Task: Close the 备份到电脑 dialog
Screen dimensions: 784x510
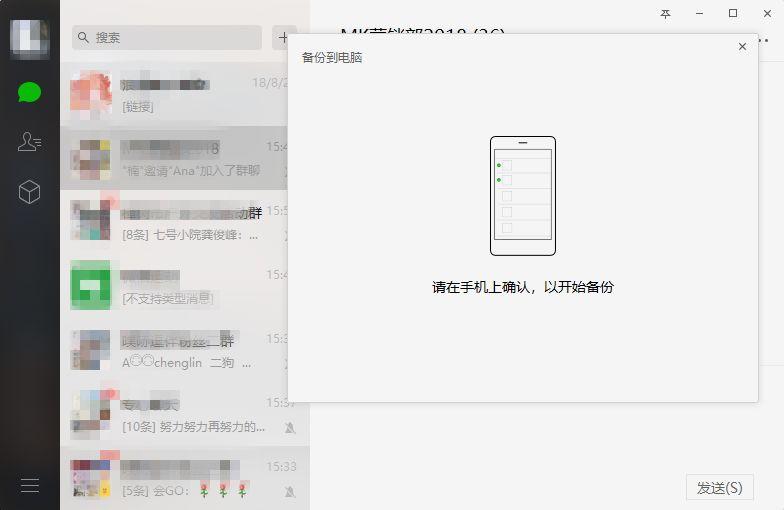Action: 742,46
